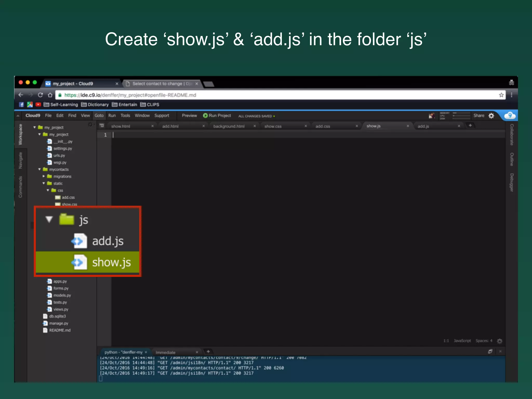Viewport: 532px width, 399px height.
Task: Open the YouTube bookmark icon
Action: 38,104
